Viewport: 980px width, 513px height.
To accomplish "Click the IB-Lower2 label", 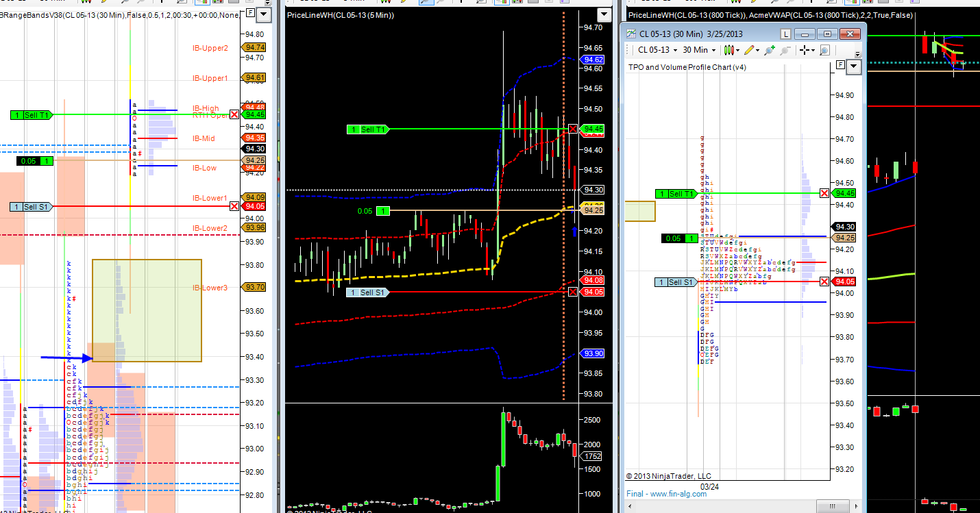I will 210,228.
